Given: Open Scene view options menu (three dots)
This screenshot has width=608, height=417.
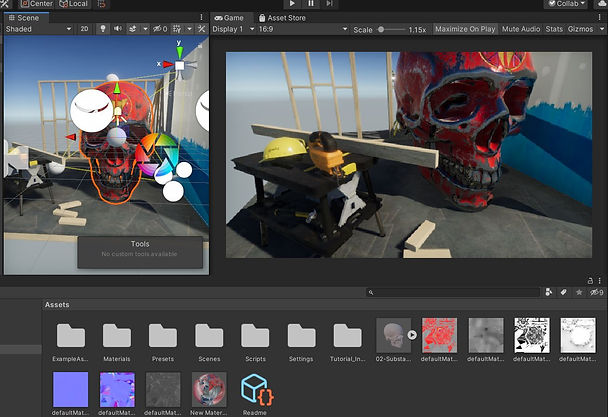Looking at the screenshot, I should (x=201, y=17).
